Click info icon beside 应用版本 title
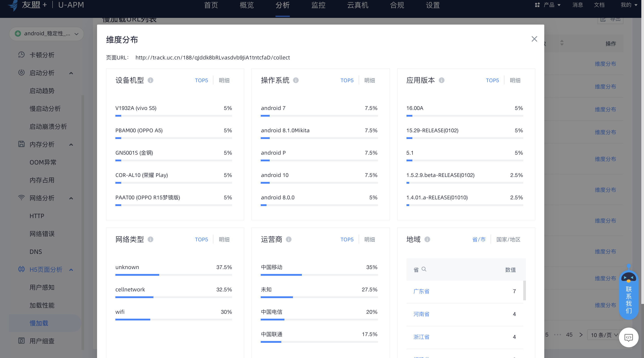644x358 pixels. point(441,80)
